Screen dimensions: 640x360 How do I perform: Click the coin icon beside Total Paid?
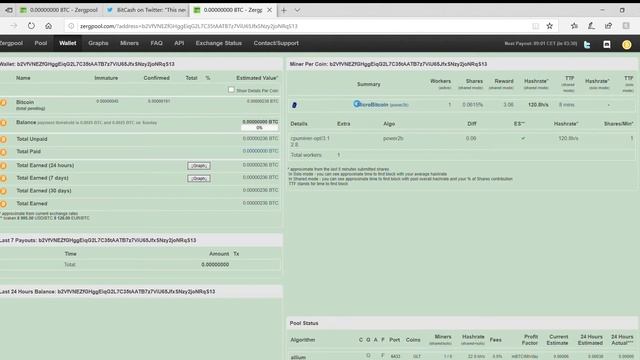pyautogui.click(x=3, y=152)
